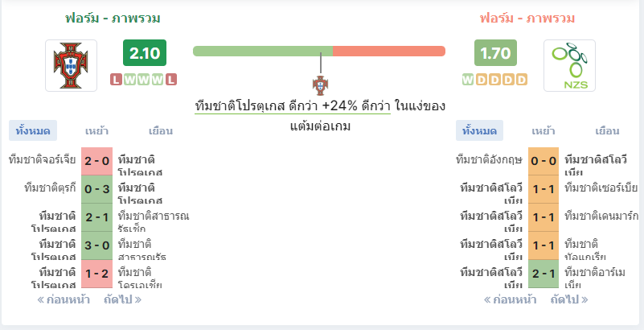This screenshot has width=644, height=330.
Task: Open the England 0 - 0 Slovenia match score
Action: tap(544, 161)
